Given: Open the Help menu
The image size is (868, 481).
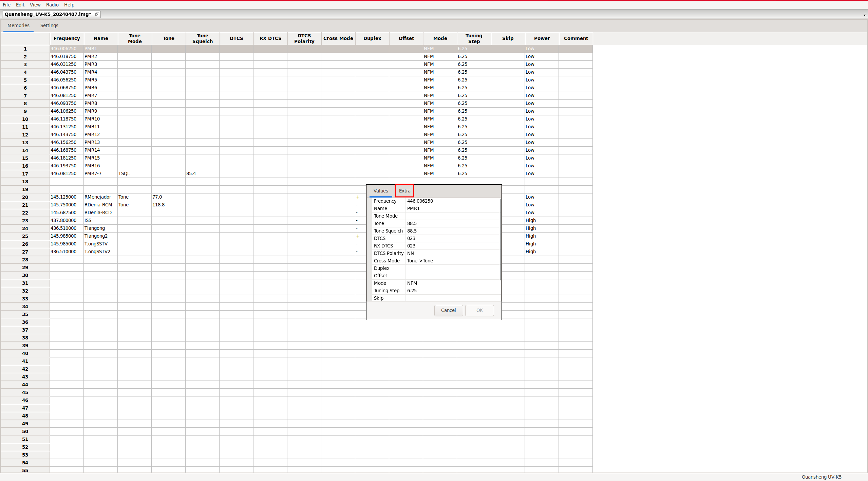Looking at the screenshot, I should pos(69,5).
